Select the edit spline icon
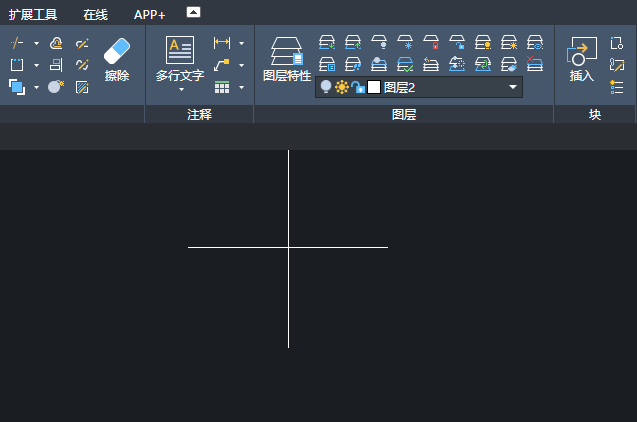This screenshot has height=422, width=637. tap(82, 65)
